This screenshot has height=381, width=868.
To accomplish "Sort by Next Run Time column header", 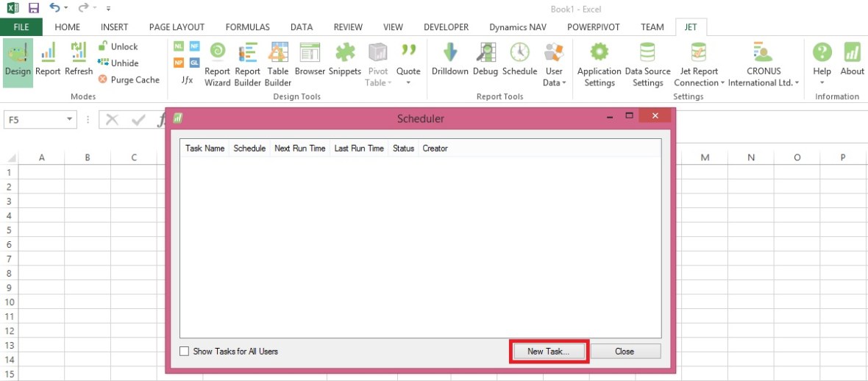I will [299, 149].
